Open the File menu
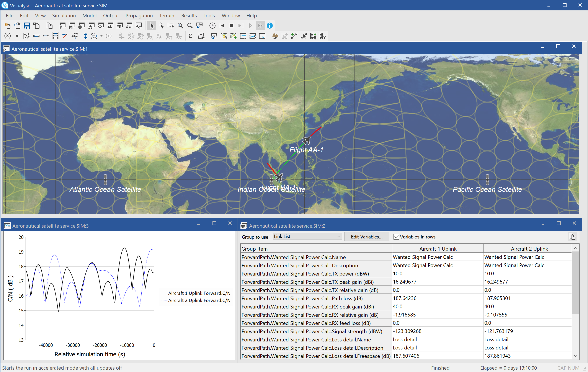This screenshot has width=588, height=372. coord(10,16)
